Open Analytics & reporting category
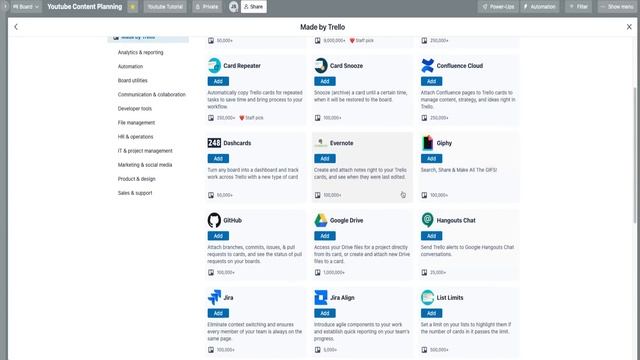Image resolution: width=640 pixels, height=360 pixels. [140, 53]
